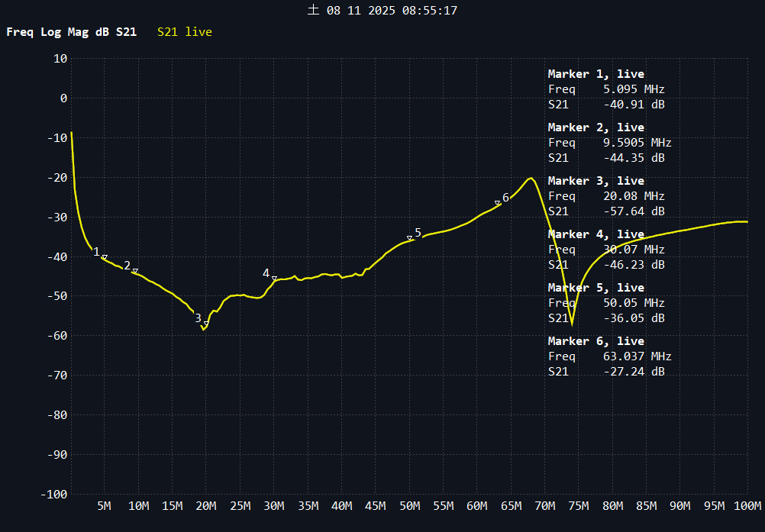Click the date and time stamp
Screen dimensions: 765x532
382,11
